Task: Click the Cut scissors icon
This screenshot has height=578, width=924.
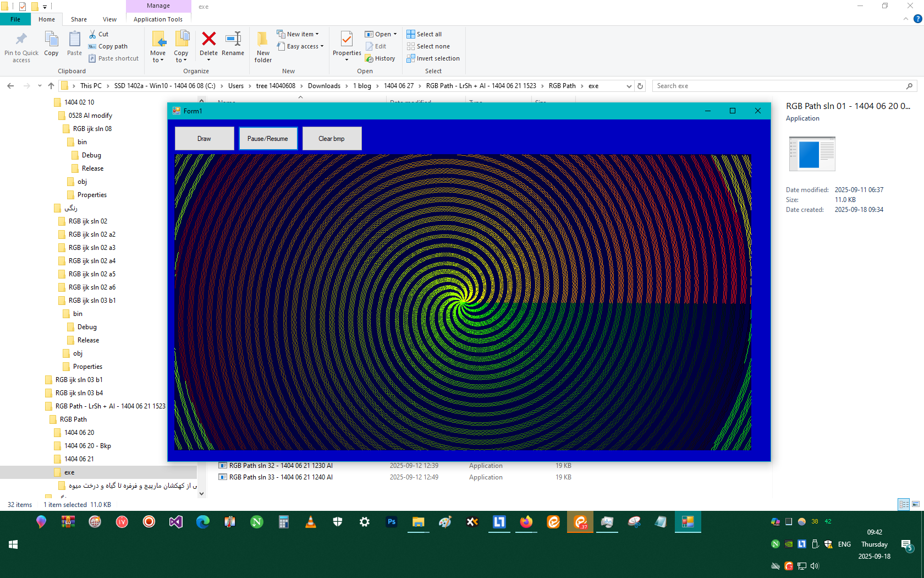Action: [x=93, y=34]
